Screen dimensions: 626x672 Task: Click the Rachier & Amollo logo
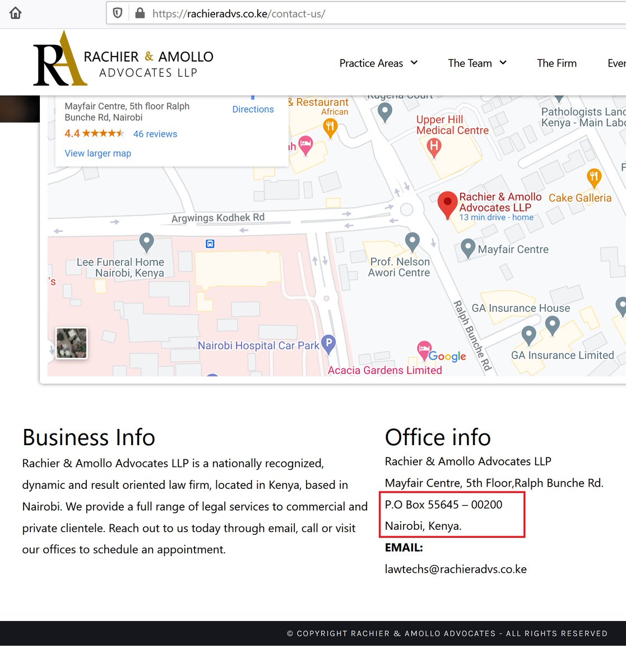[123, 59]
